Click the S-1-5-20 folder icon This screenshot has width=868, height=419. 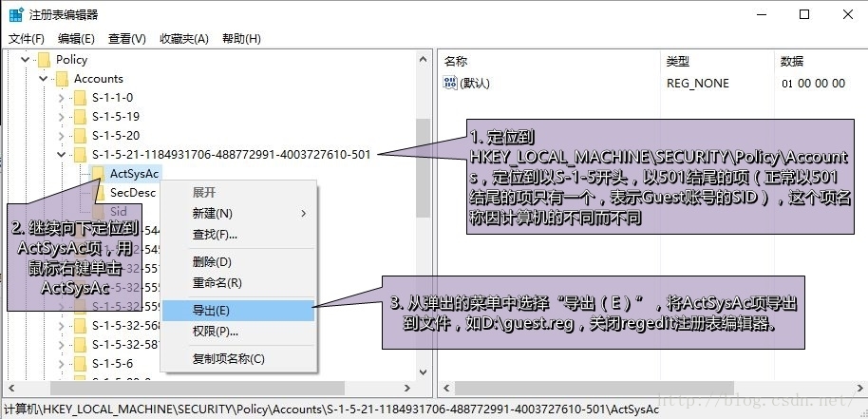pyautogui.click(x=81, y=136)
